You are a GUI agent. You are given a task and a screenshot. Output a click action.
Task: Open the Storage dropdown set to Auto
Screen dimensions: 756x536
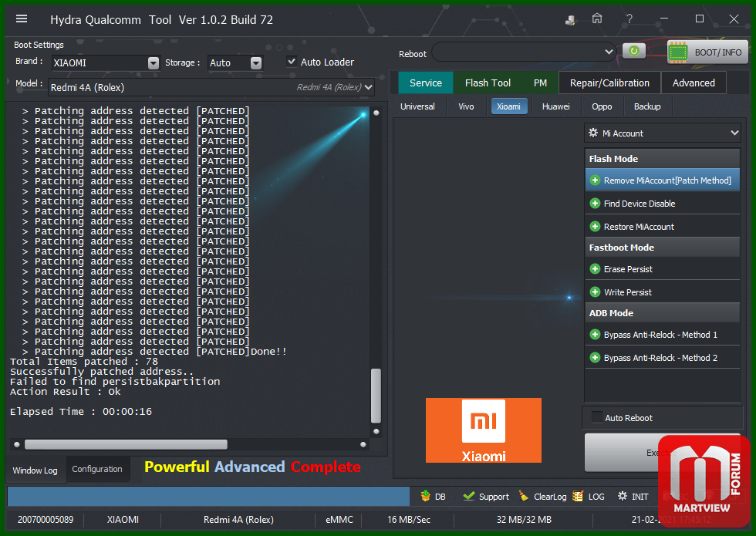(x=256, y=63)
